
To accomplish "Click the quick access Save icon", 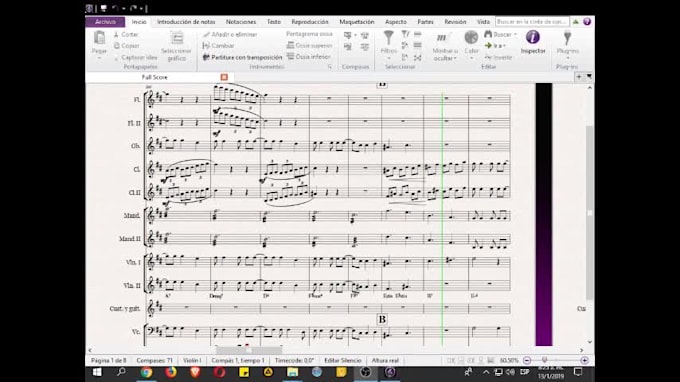I will point(104,8).
